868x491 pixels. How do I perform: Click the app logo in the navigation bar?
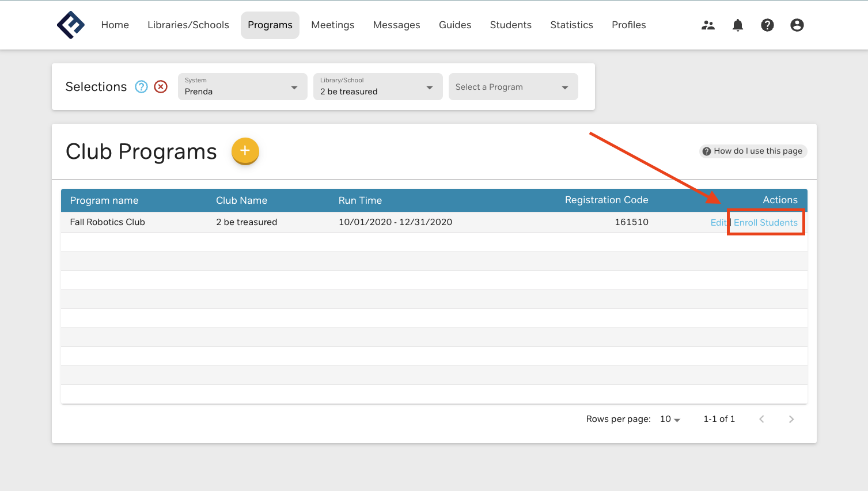point(71,25)
